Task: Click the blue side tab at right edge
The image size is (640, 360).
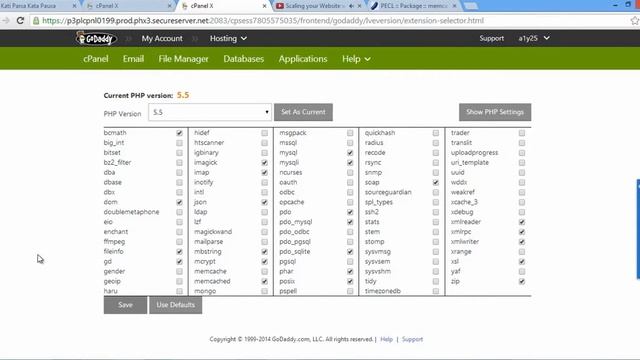Action: click(x=638, y=229)
